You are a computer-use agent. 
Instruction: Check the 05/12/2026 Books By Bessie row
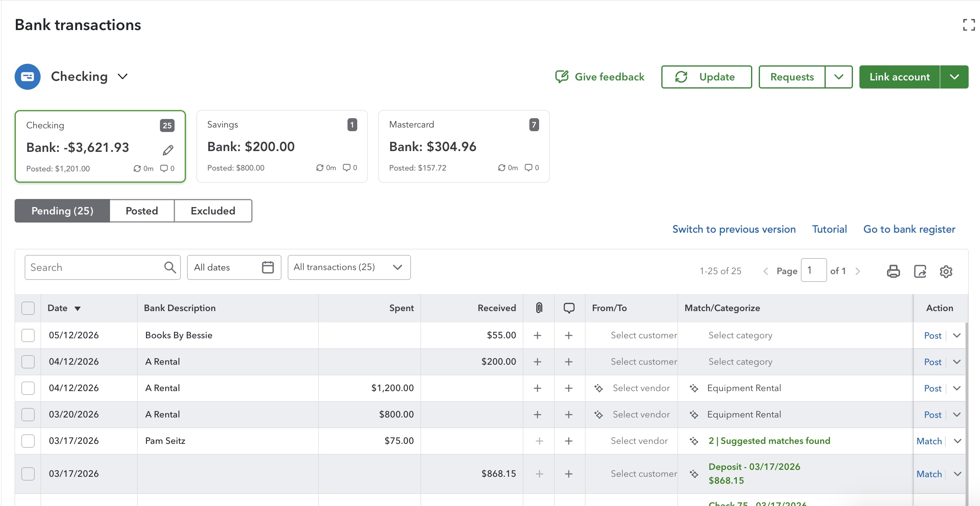click(x=28, y=335)
